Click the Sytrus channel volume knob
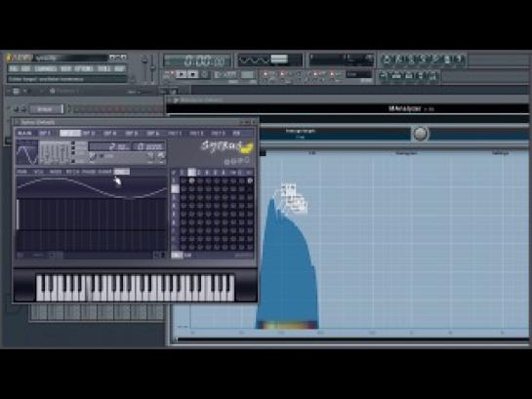532x399 pixels. point(23,109)
